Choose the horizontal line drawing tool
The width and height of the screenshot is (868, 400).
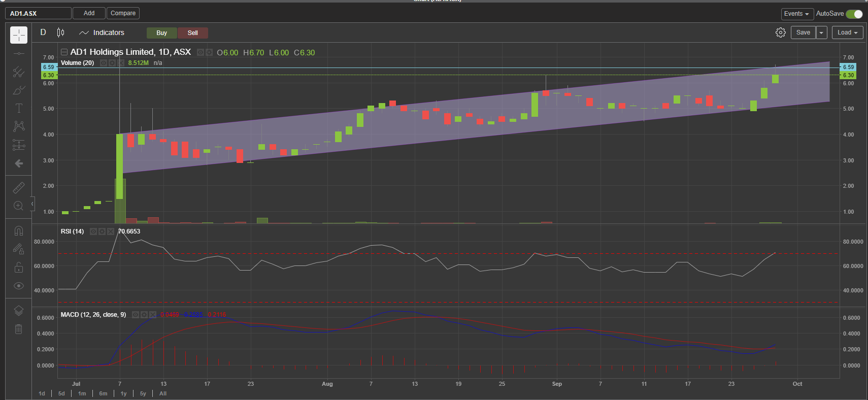coord(19,53)
